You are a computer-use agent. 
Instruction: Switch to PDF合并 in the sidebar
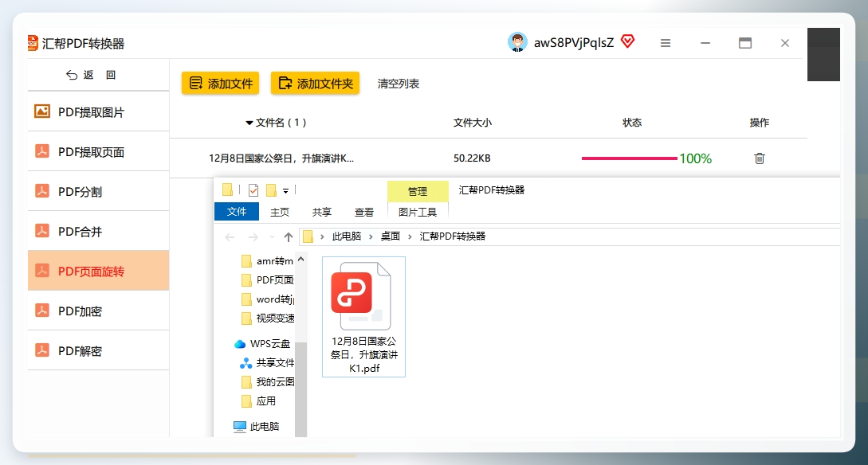click(99, 231)
